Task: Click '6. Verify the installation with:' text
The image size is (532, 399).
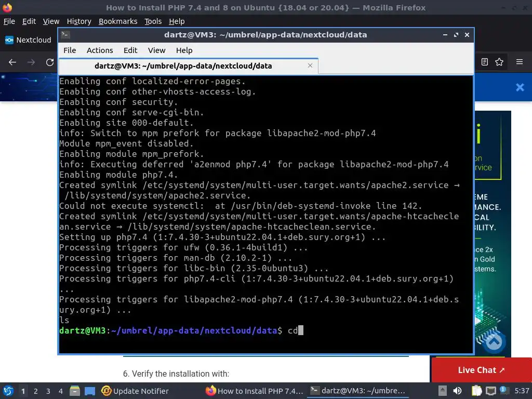Action: 176,374
